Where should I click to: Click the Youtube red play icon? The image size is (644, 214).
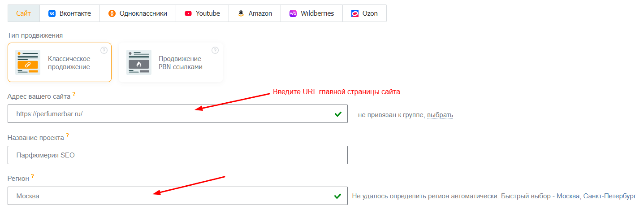[x=188, y=13]
